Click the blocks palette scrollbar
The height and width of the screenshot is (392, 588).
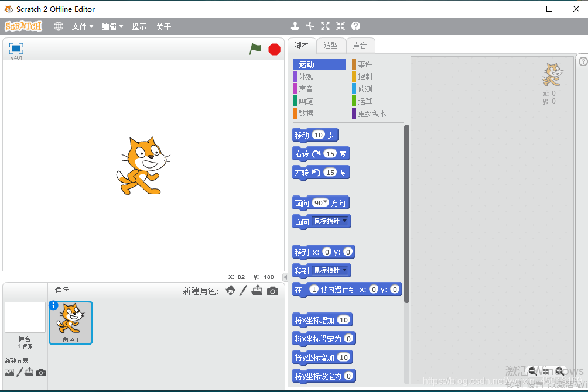tap(406, 214)
